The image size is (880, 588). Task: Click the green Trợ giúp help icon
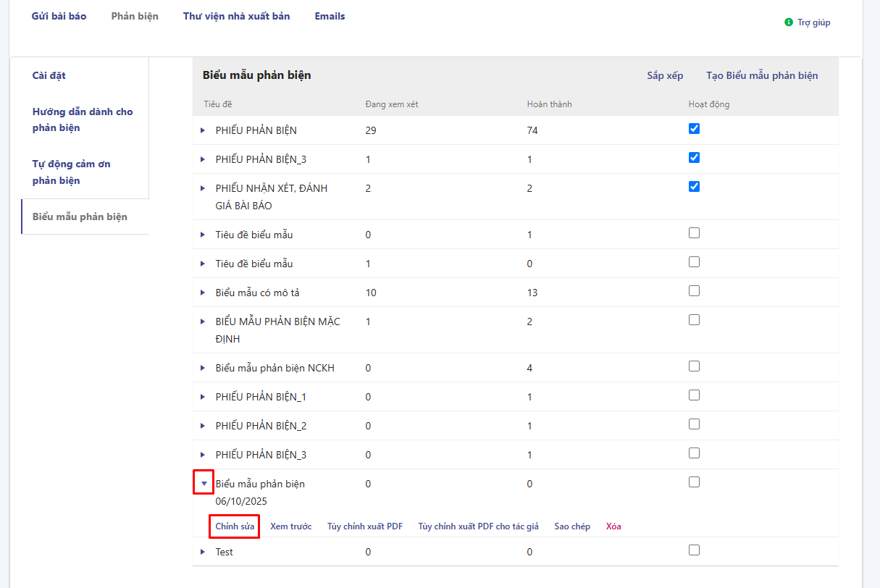pos(789,22)
